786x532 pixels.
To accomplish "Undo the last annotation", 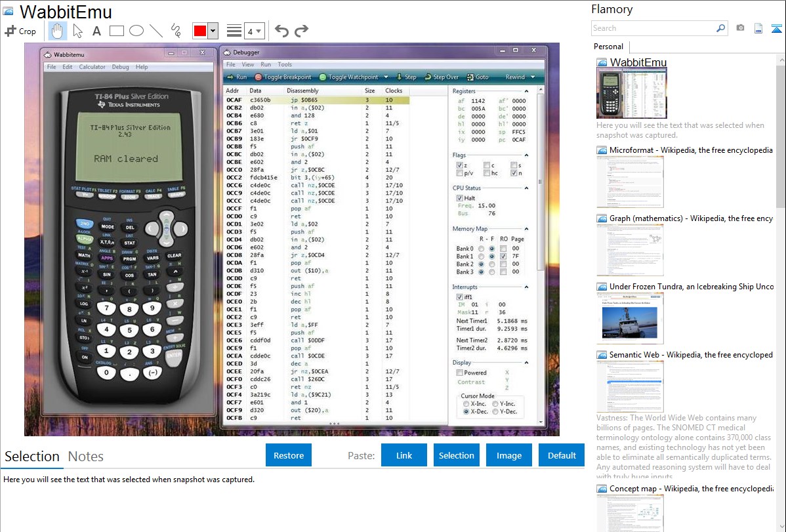I will [x=281, y=31].
